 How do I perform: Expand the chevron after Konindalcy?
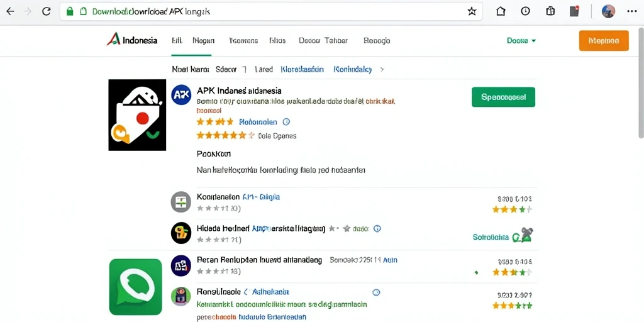click(x=382, y=69)
